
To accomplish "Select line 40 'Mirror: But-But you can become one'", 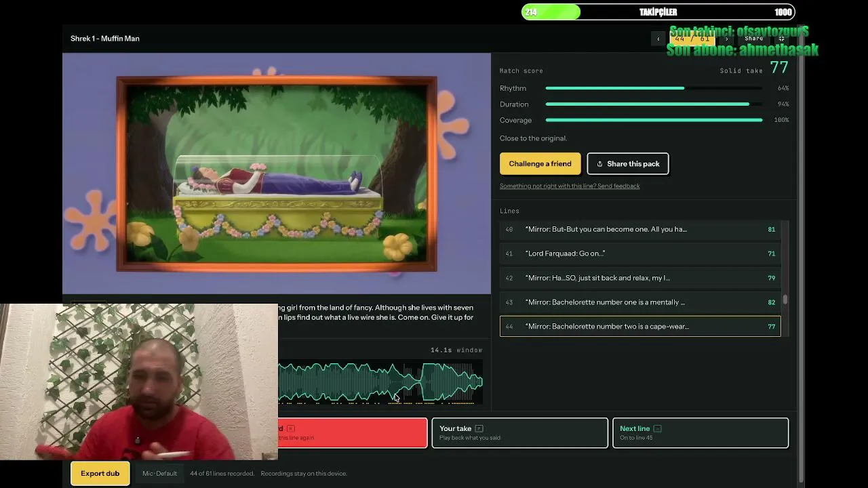I will click(640, 229).
